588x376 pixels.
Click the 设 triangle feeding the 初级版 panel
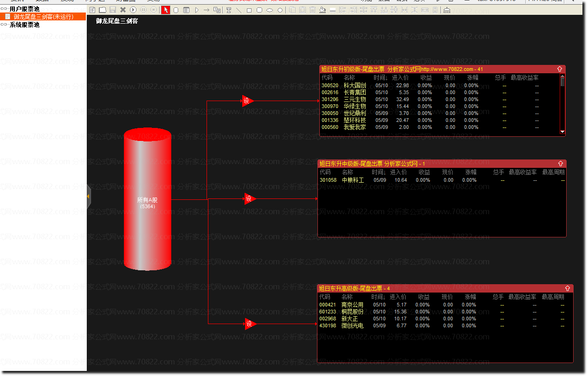coord(247,101)
